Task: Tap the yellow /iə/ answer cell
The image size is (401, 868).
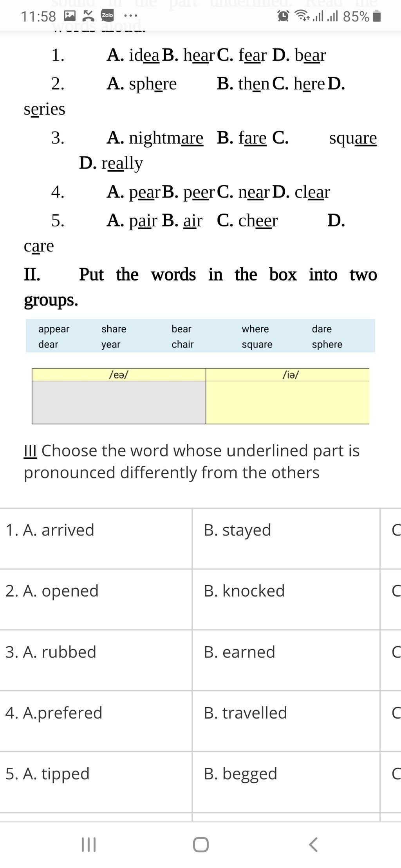Action: [287, 402]
